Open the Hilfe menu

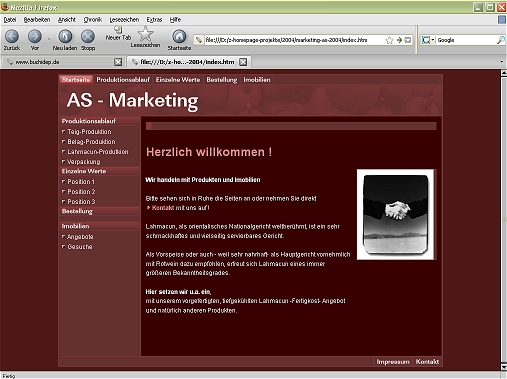[x=175, y=20]
